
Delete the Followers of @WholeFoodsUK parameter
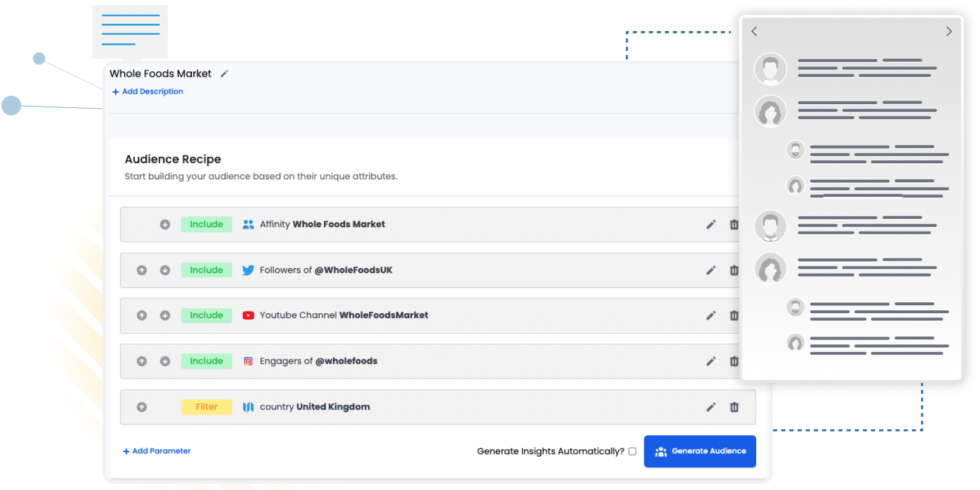pyautogui.click(x=734, y=270)
